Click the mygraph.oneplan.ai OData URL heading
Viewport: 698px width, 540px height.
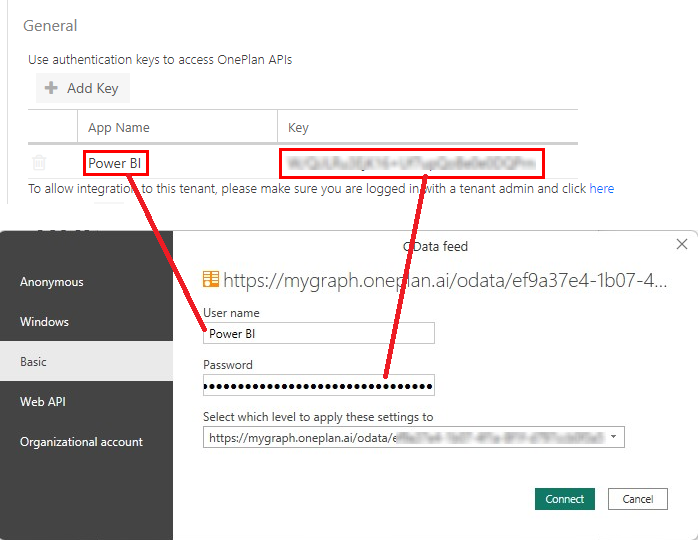coord(445,280)
